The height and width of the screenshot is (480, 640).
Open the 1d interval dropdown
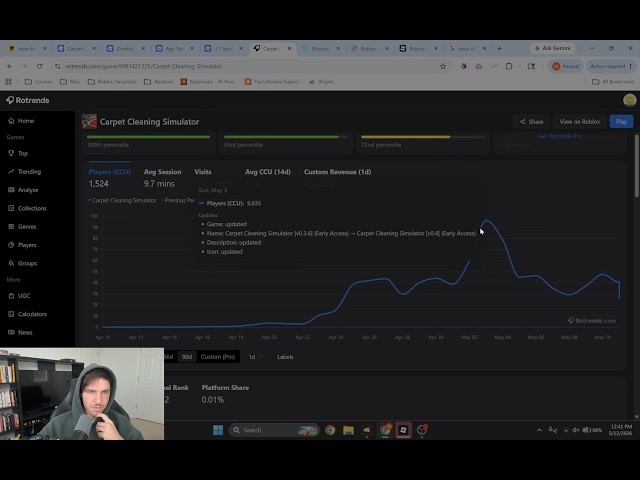pyautogui.click(x=254, y=357)
